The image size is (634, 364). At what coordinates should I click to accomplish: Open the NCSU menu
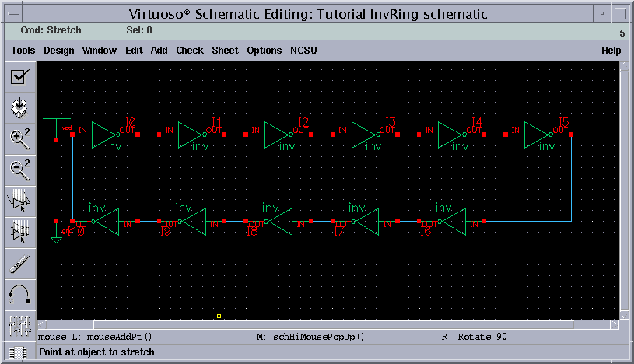(303, 51)
